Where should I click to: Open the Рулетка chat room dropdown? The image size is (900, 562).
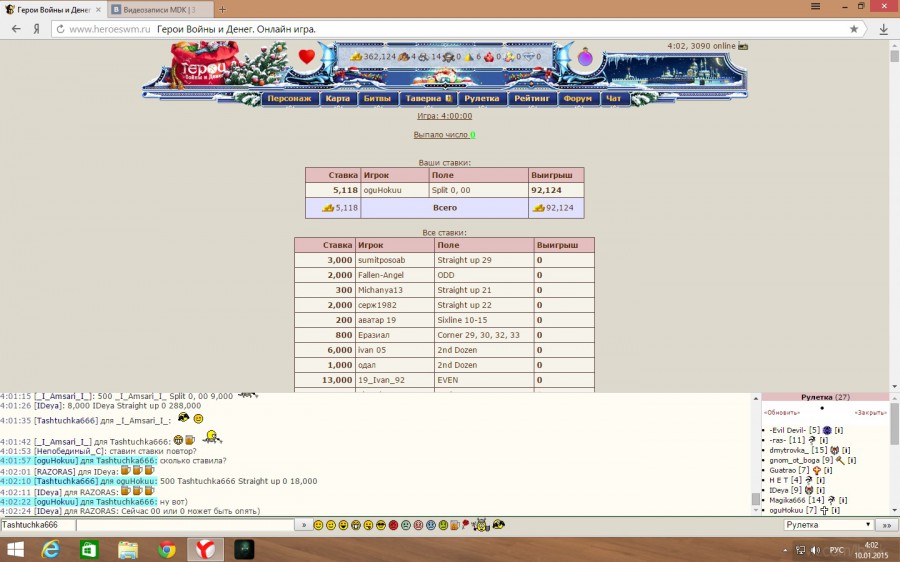(x=827, y=525)
